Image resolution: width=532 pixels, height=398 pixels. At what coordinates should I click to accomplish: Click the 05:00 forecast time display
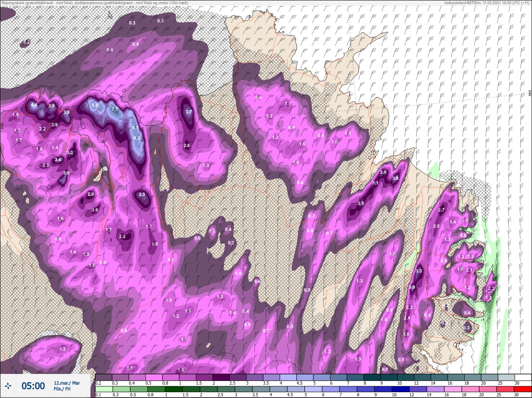[x=33, y=386]
